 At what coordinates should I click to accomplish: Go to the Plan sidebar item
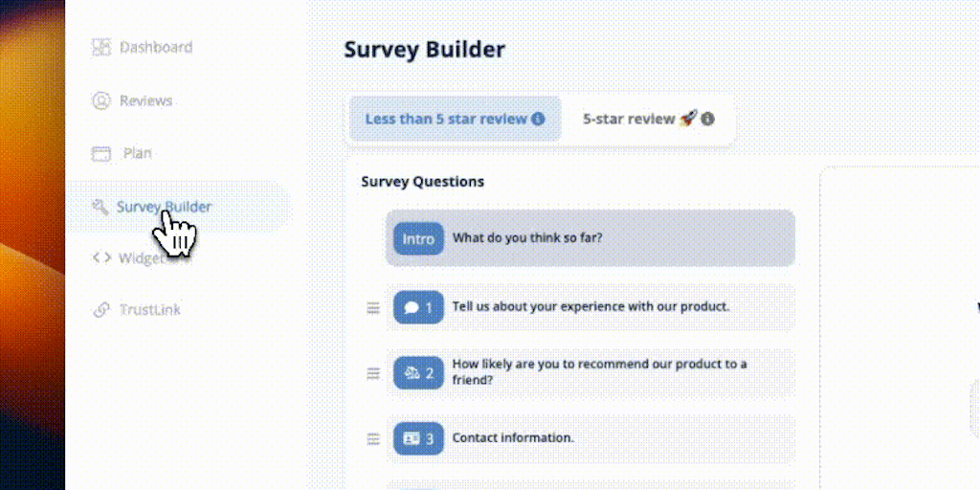pos(137,153)
